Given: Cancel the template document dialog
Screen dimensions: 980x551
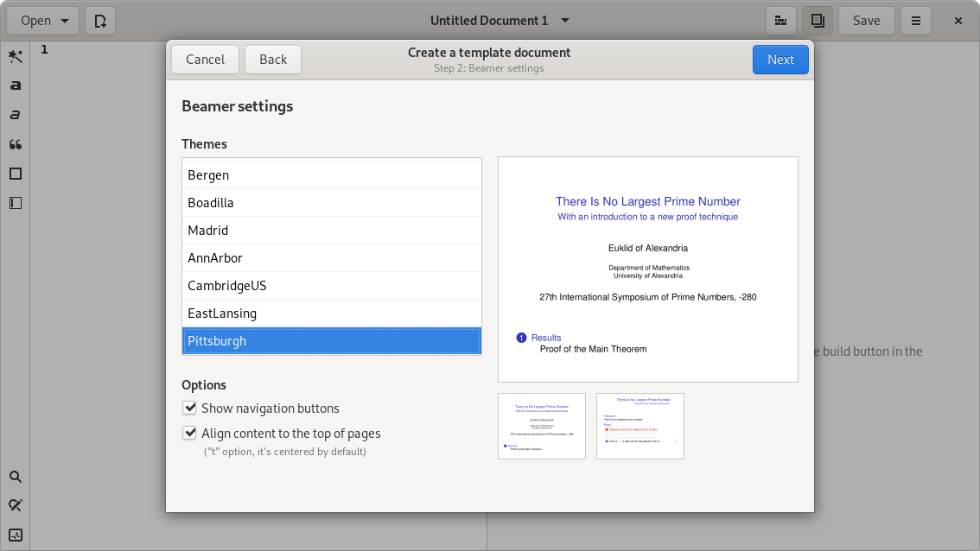Looking at the screenshot, I should pyautogui.click(x=205, y=60).
